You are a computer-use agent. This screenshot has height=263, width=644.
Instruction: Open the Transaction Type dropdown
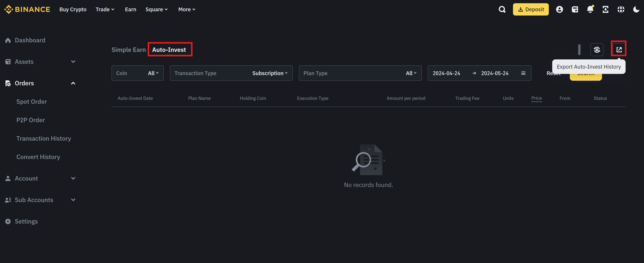[x=231, y=73]
